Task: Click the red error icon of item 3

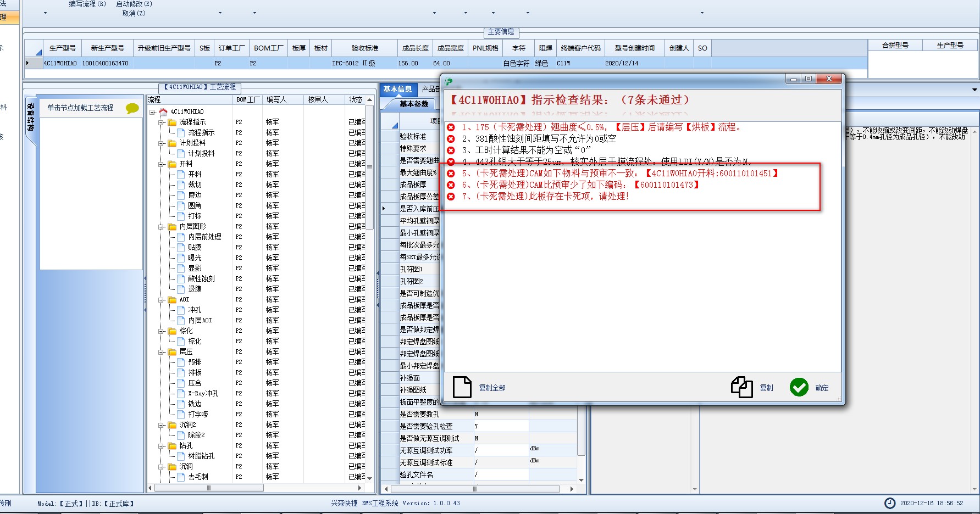Action: point(451,150)
